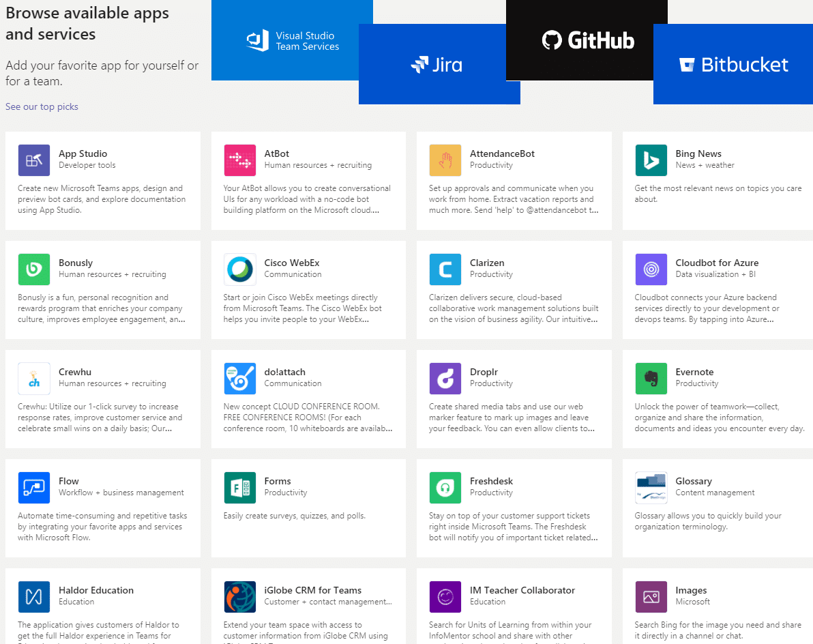Click the Crewhu icon

pyautogui.click(x=33, y=379)
